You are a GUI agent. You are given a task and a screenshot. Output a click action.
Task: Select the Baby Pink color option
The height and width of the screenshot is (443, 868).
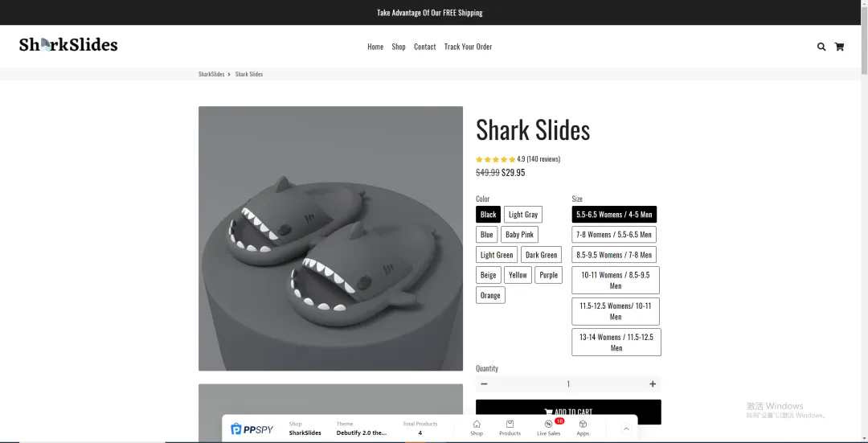pyautogui.click(x=519, y=235)
